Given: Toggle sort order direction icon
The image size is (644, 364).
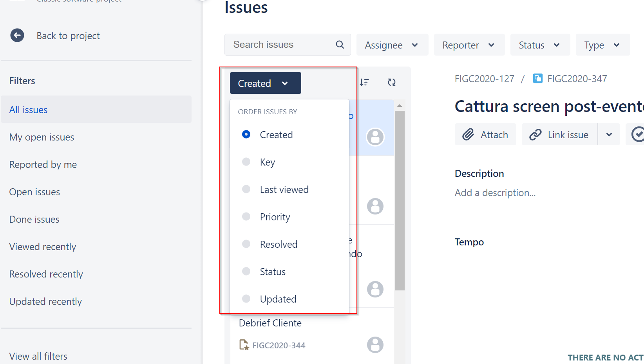Looking at the screenshot, I should coord(364,82).
